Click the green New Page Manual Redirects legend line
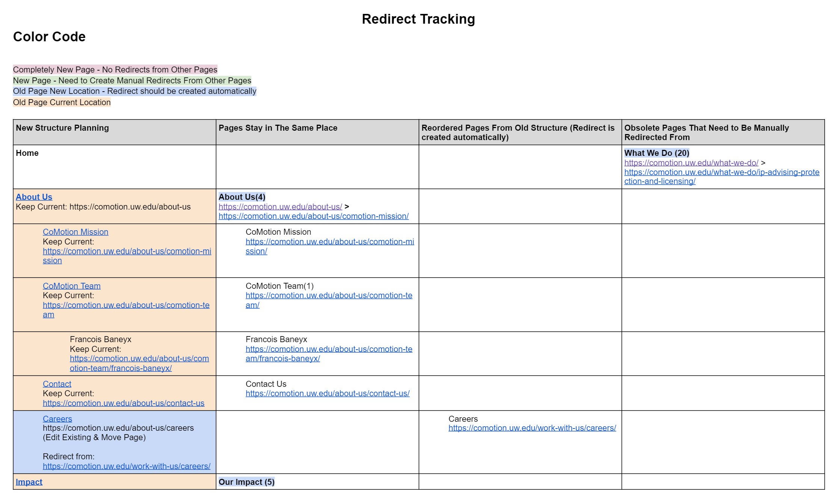The width and height of the screenshot is (840, 504). pyautogui.click(x=132, y=80)
